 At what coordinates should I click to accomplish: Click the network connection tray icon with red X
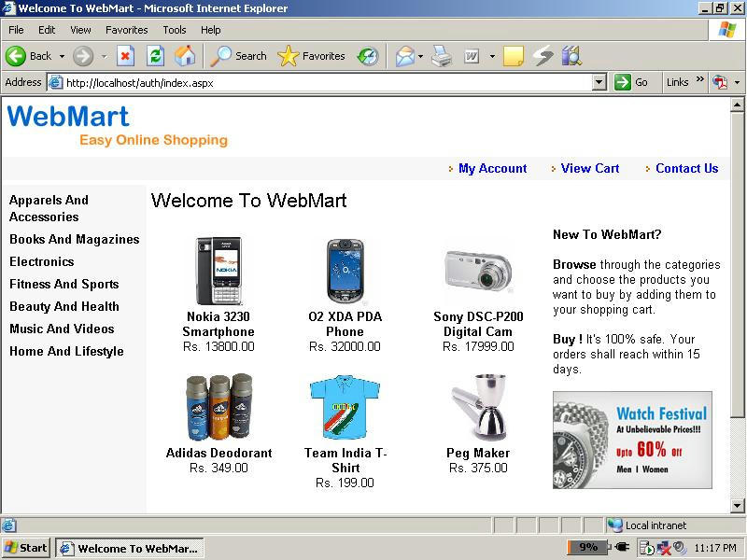tap(663, 548)
